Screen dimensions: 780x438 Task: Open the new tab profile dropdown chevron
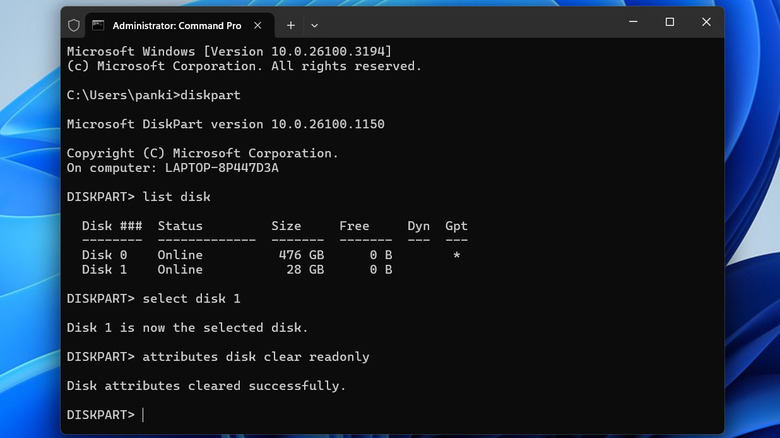tap(314, 25)
